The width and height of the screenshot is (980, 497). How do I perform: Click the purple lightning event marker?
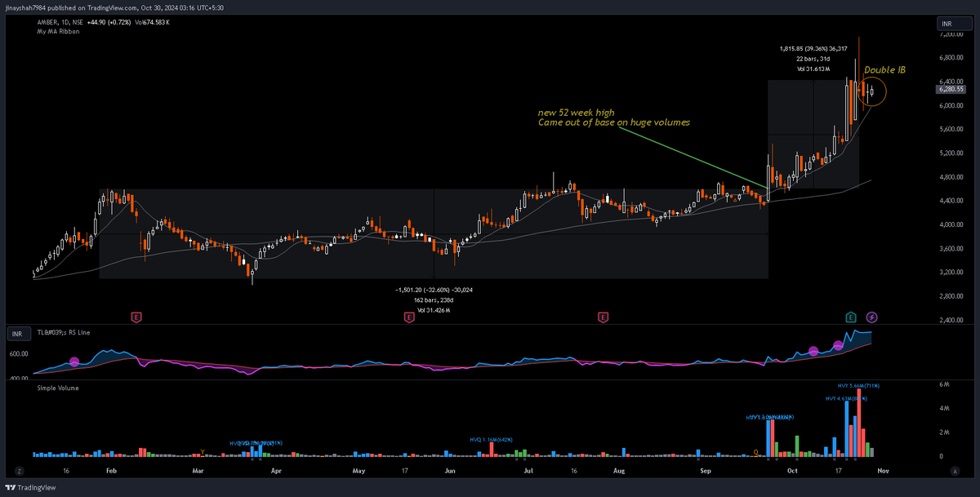[x=872, y=316]
